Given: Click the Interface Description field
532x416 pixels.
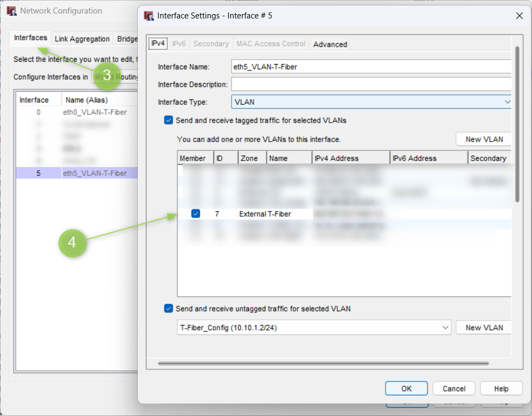Looking at the screenshot, I should [371, 84].
